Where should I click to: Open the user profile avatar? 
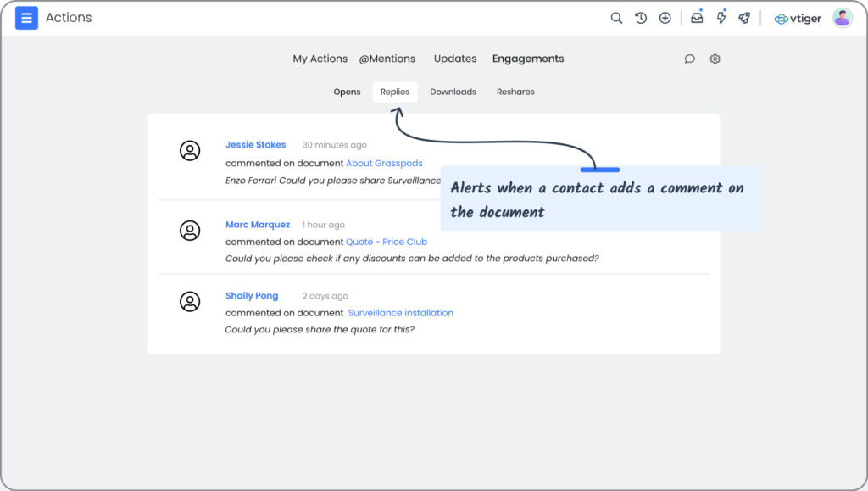click(842, 19)
